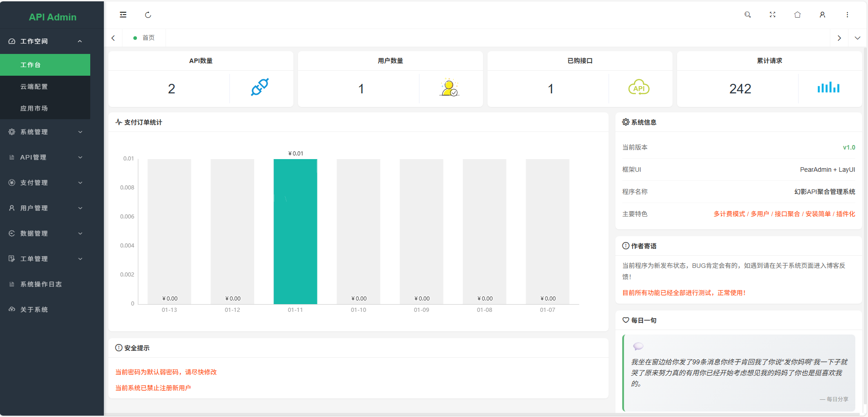The image size is (868, 417).
Task: Expand the API管理 menu
Action: pos(45,157)
